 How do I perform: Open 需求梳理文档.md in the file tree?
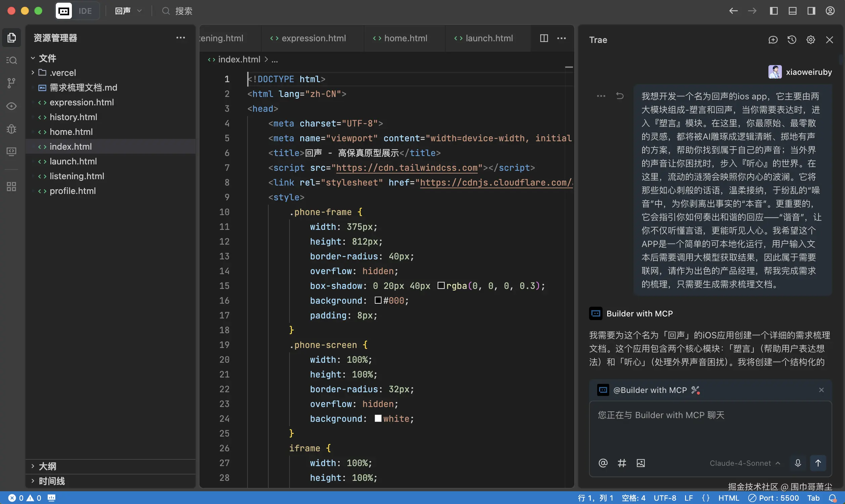pyautogui.click(x=111, y=87)
